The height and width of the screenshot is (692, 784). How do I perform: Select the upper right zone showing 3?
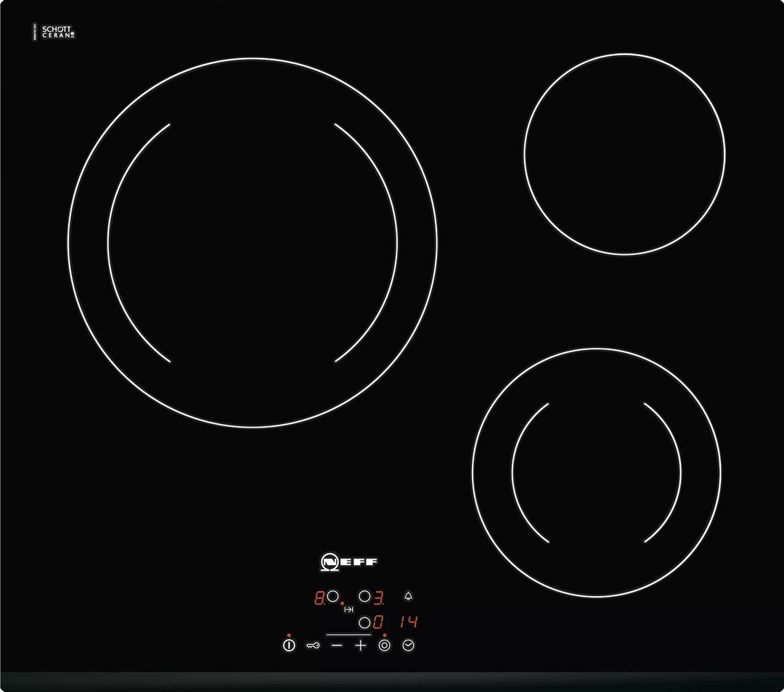pos(364,597)
